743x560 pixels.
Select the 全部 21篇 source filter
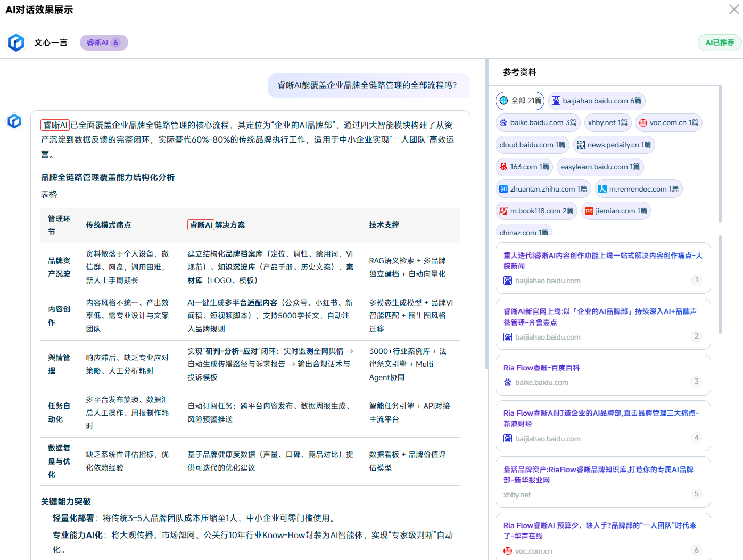(x=520, y=101)
